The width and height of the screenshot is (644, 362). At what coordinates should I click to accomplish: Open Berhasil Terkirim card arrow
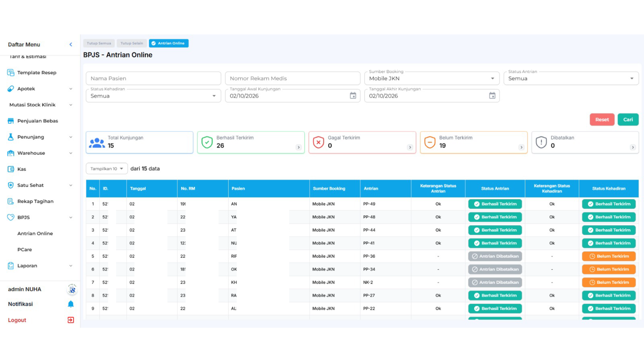tap(299, 147)
